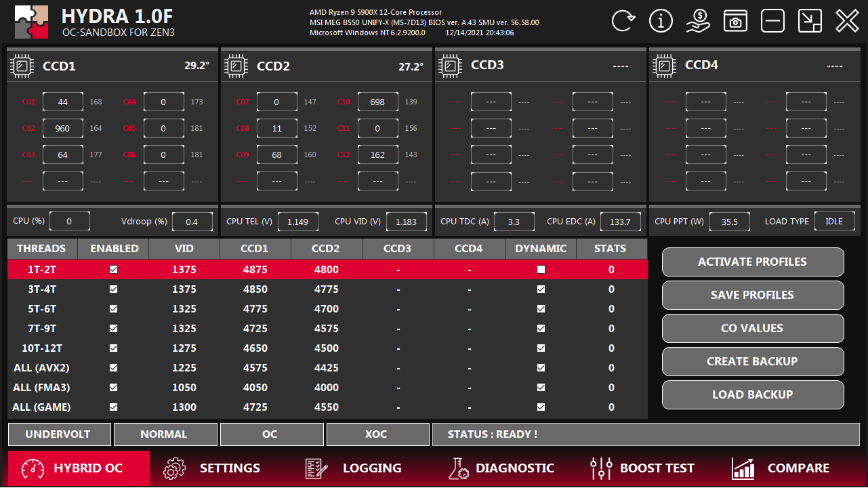Uncheck Enabled for the 1T-2T profile

click(113, 270)
